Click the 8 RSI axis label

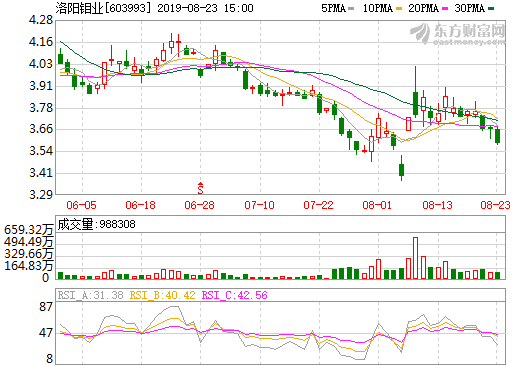coord(49,359)
